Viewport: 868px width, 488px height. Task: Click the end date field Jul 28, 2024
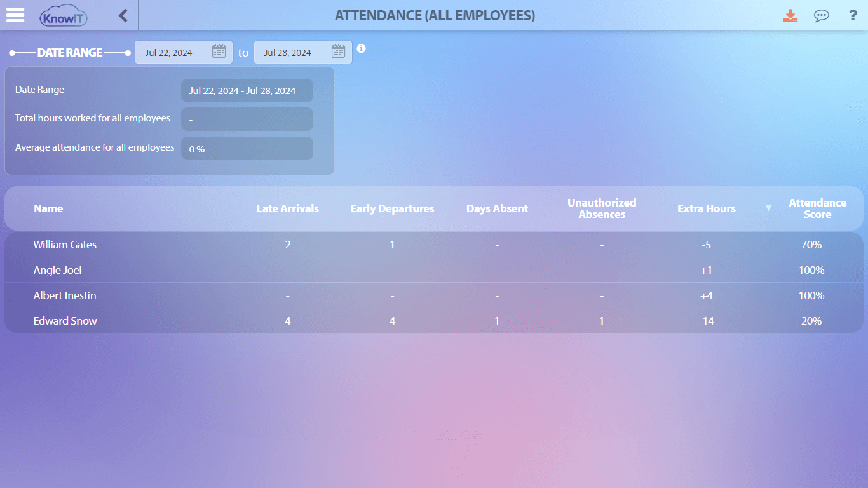pos(303,52)
